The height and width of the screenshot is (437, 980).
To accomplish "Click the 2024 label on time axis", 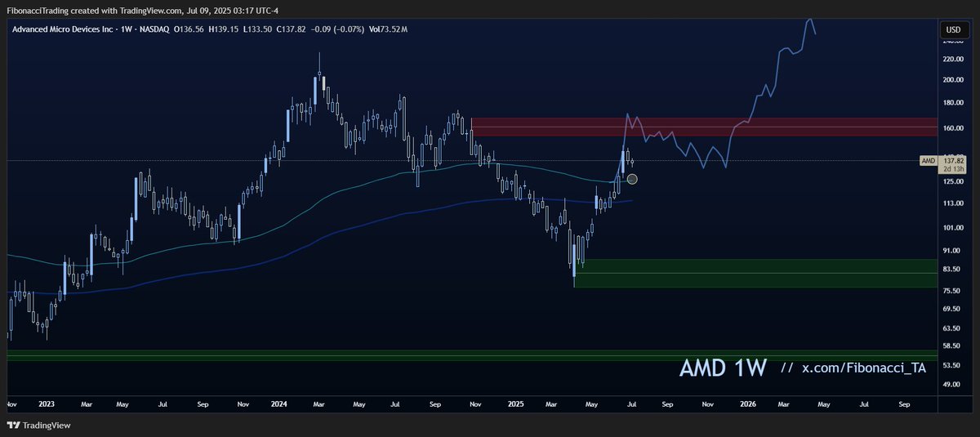I will pyautogui.click(x=280, y=404).
